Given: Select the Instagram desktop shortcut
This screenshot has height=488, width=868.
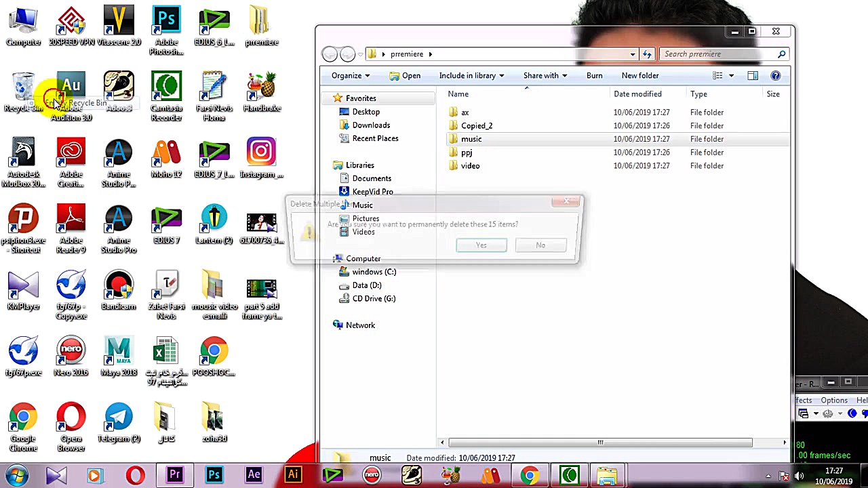Looking at the screenshot, I should point(262,159).
